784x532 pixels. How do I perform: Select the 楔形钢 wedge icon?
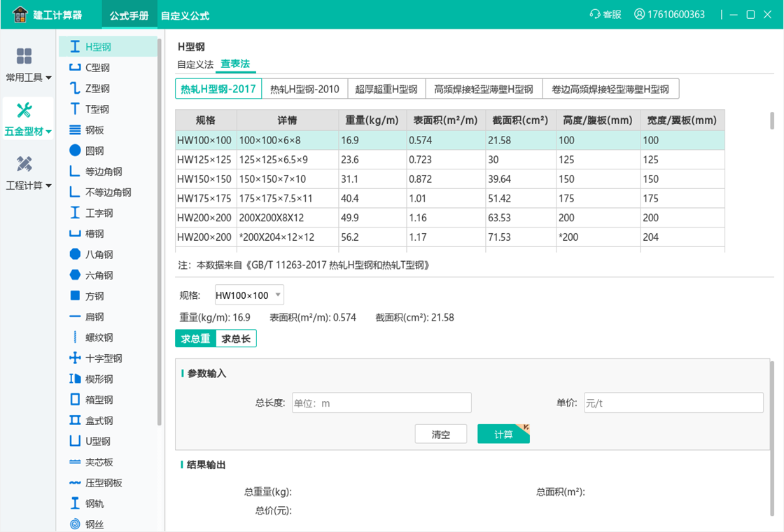(74, 379)
